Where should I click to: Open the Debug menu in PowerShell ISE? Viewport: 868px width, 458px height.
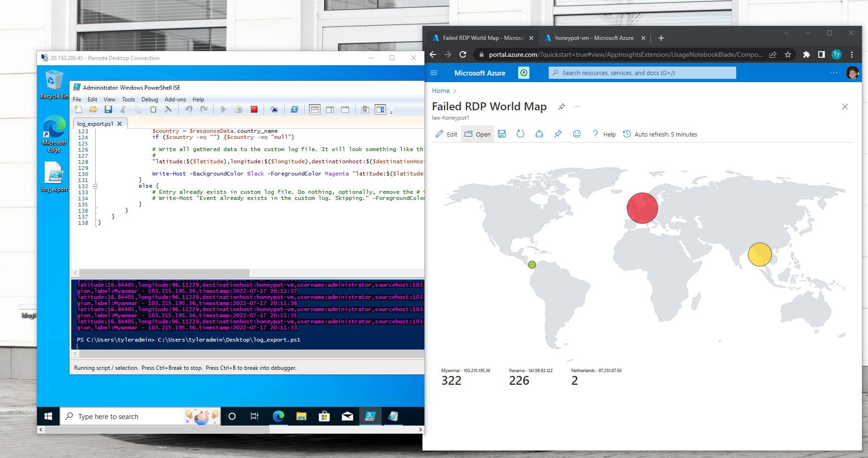coord(150,99)
